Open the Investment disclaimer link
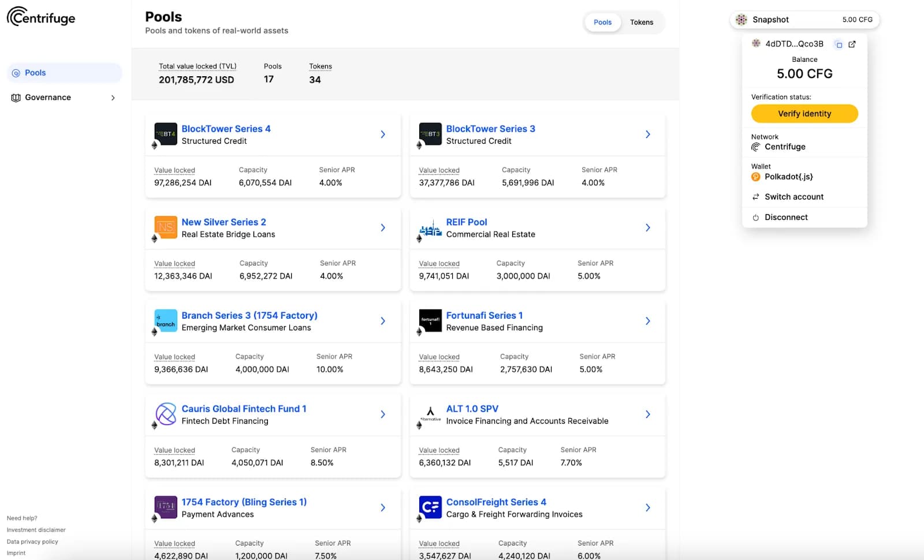The width and height of the screenshot is (924, 560). (36, 530)
